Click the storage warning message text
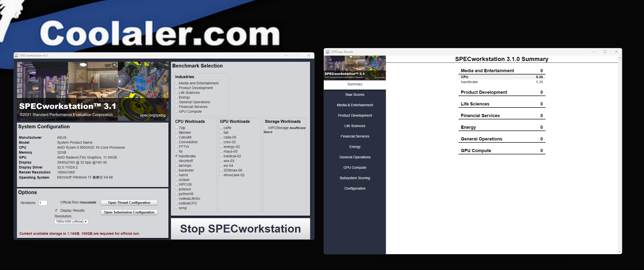The width and height of the screenshot is (644, 270). coord(80,234)
